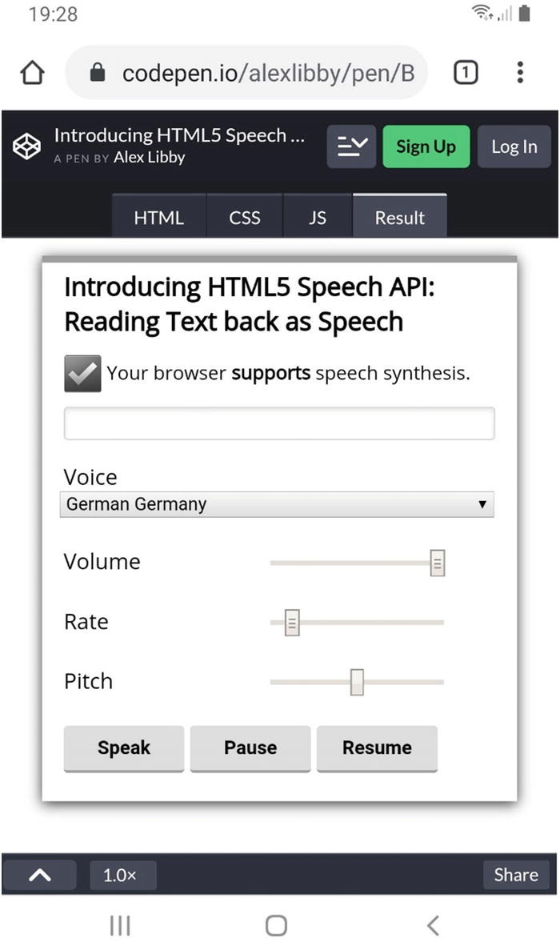The width and height of the screenshot is (560, 942).
Task: Switch to the JS tab
Action: (318, 218)
